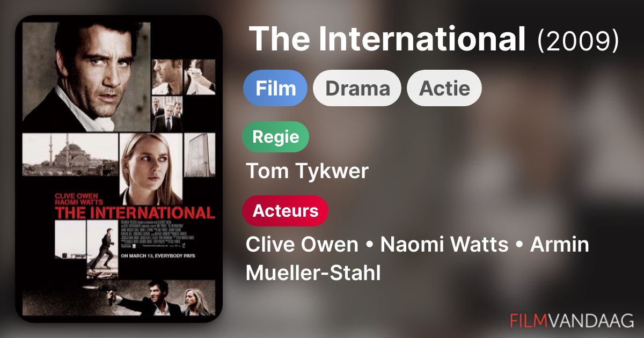
Task: Click the men in suits image on poster
Action: [167, 114]
